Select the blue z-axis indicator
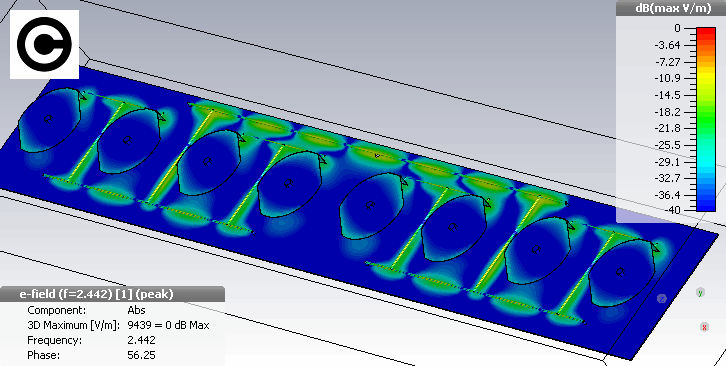The width and height of the screenshot is (726, 366). (662, 299)
